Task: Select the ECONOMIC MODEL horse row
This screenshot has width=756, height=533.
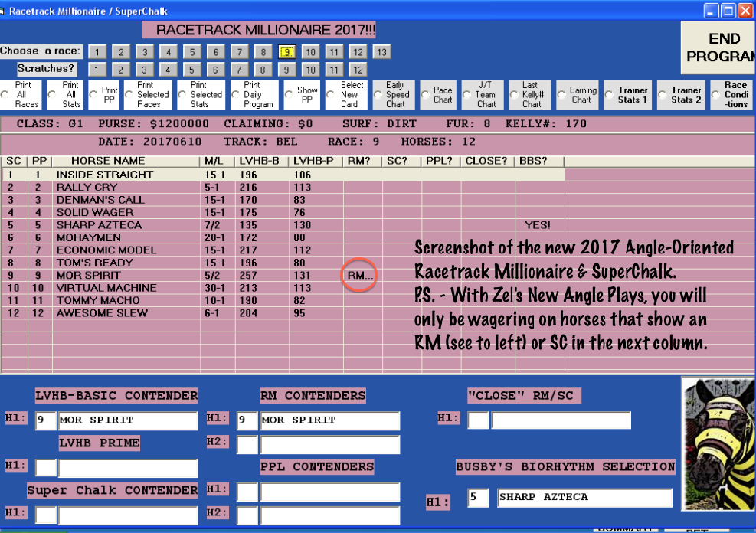Action: point(283,250)
